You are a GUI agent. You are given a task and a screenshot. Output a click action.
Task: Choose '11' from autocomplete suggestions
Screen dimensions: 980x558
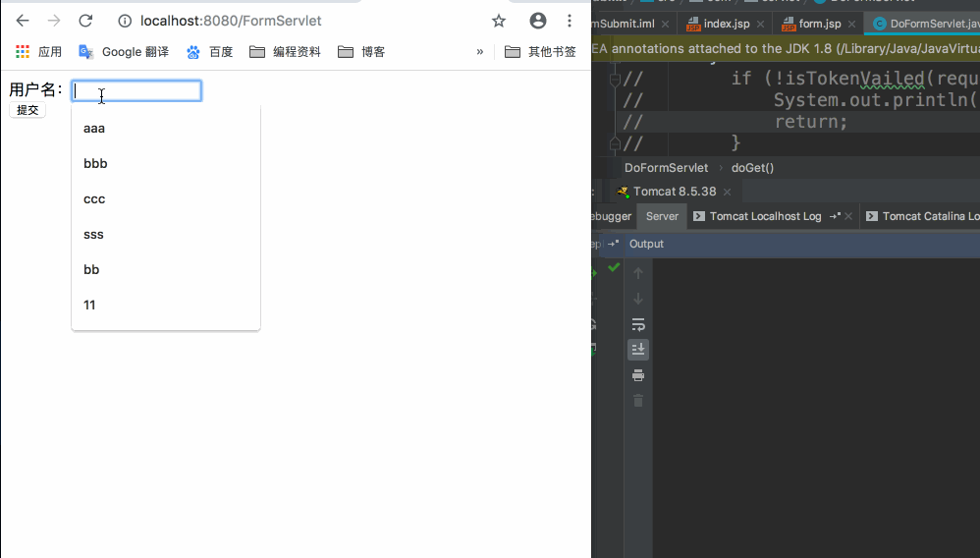click(x=166, y=306)
